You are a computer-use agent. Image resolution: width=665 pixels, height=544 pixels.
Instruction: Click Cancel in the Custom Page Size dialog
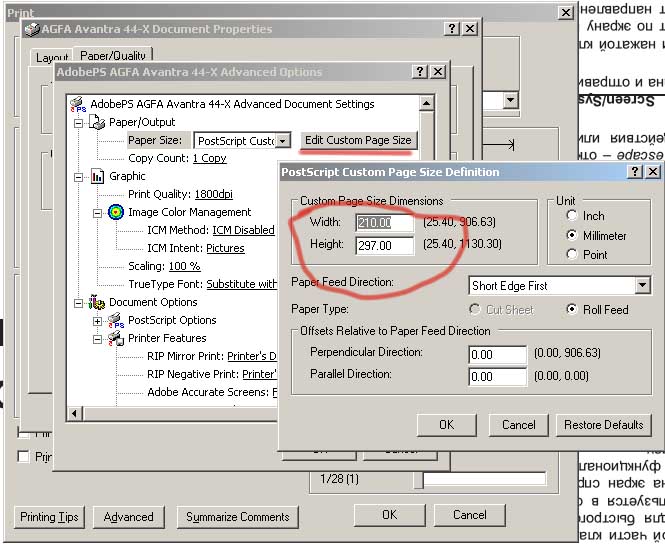(519, 425)
